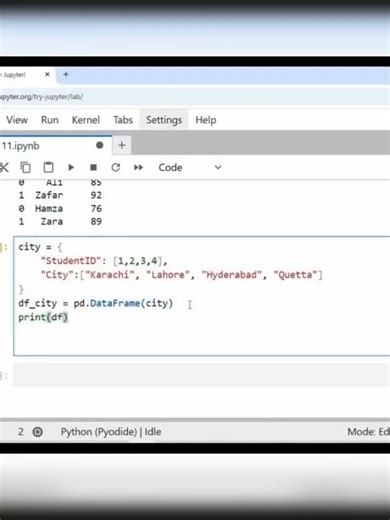Click the print(df) line in cell
This screenshot has width=390, height=520.
43,317
